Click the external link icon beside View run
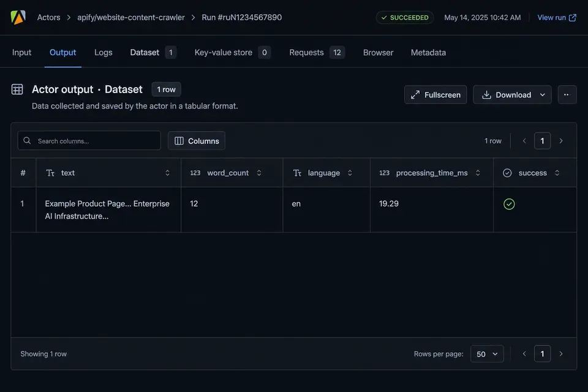Image resolution: width=588 pixels, height=392 pixels. tap(573, 18)
